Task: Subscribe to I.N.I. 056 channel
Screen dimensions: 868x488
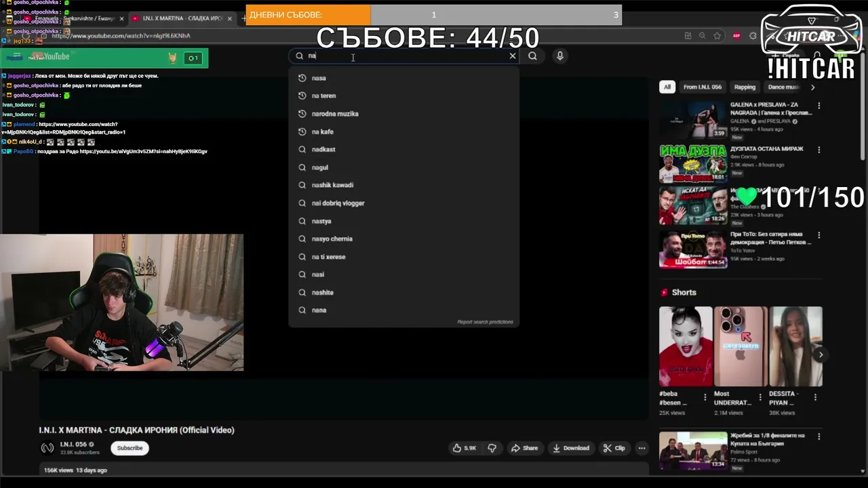Action: [130, 448]
